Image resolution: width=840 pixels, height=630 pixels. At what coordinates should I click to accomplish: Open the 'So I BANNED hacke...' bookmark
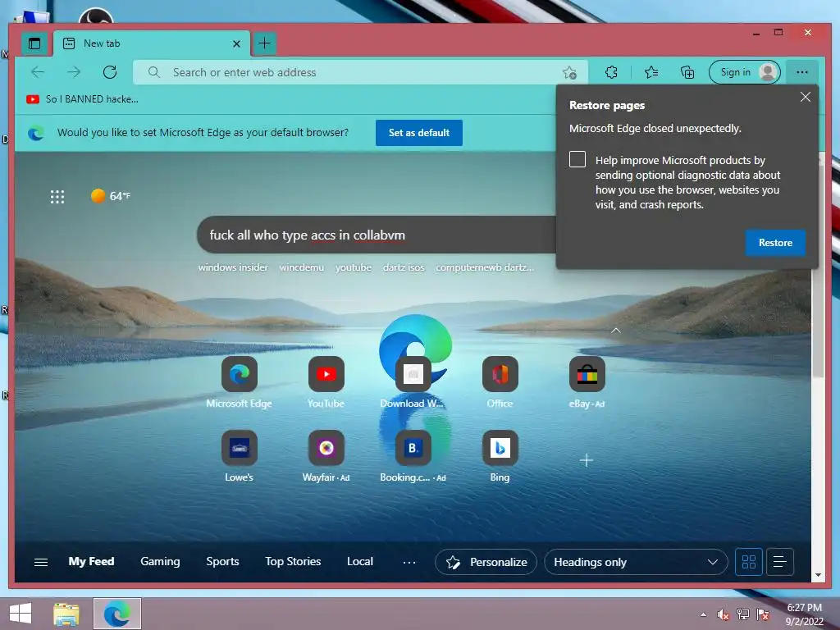coord(83,99)
